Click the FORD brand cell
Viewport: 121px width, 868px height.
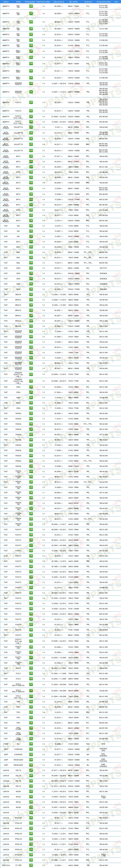6,744
